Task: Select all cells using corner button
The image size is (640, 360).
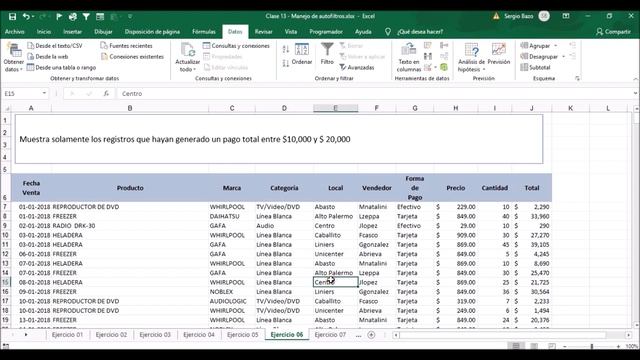Action: point(7,109)
